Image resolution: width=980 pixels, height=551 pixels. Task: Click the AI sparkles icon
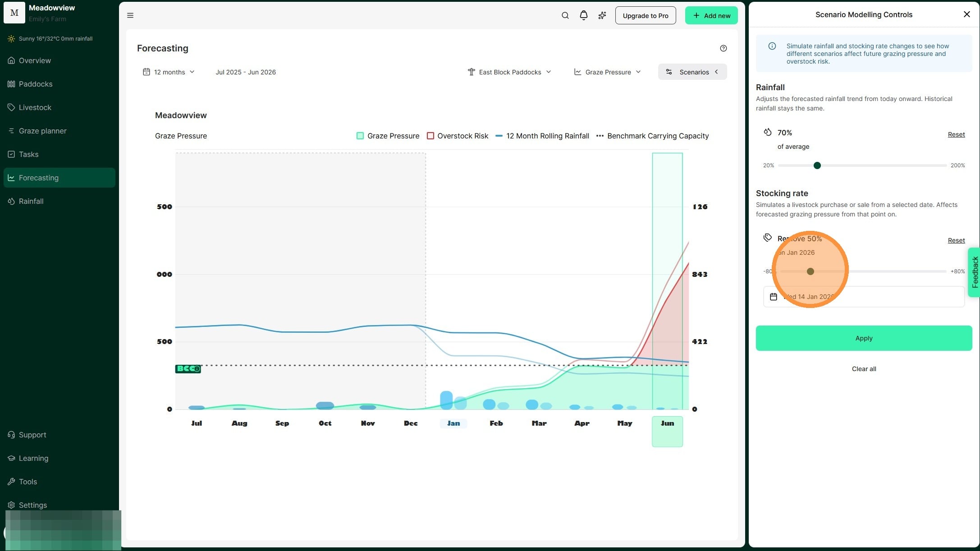(602, 15)
